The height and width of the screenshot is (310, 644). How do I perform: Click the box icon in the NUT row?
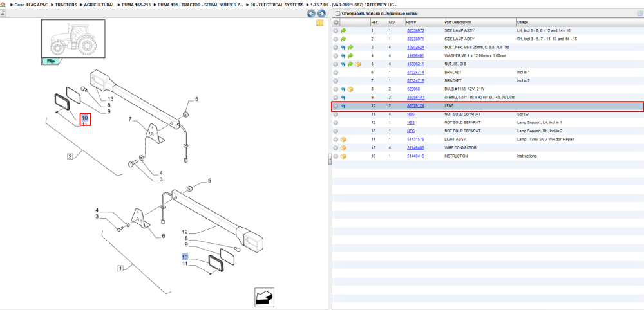[x=357, y=64]
